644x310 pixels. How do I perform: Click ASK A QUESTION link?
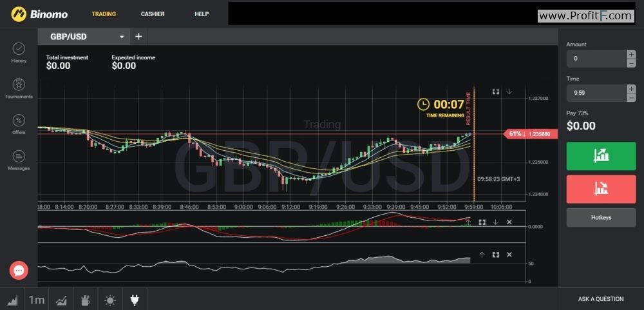[x=601, y=299]
